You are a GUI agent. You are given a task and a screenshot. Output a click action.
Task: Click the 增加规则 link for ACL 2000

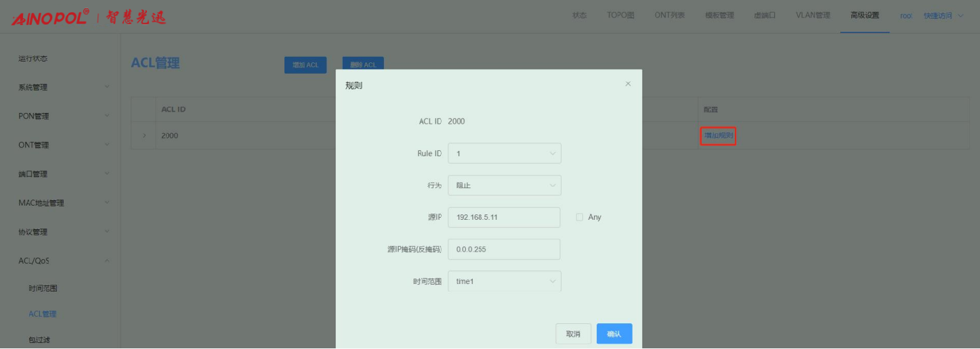(718, 136)
